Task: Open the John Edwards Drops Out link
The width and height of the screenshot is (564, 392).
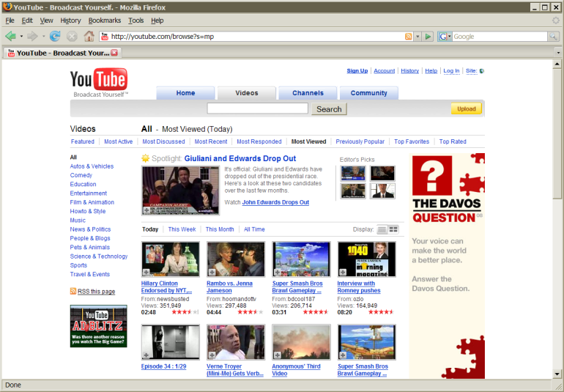Action: pos(275,202)
